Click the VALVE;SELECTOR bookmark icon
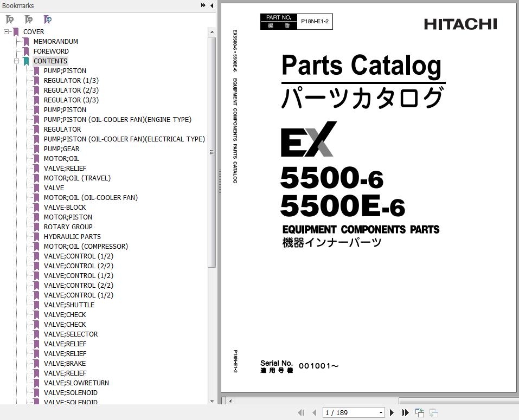The width and height of the screenshot is (519, 420). point(36,334)
